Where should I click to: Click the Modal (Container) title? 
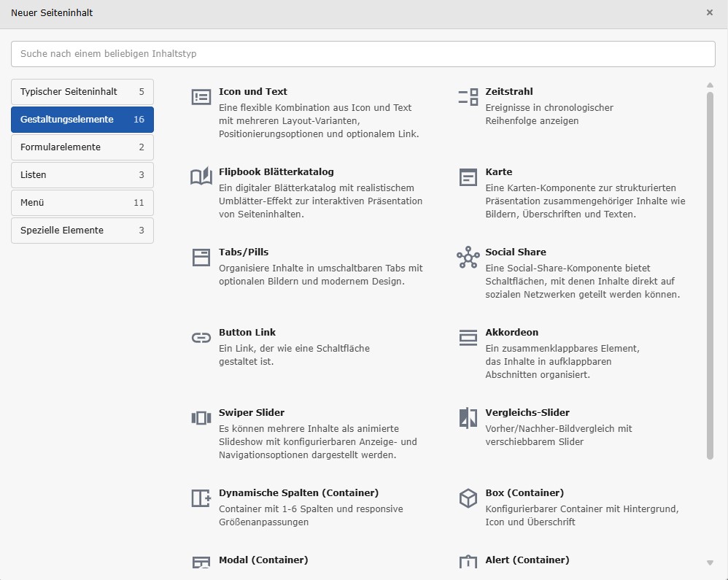263,560
